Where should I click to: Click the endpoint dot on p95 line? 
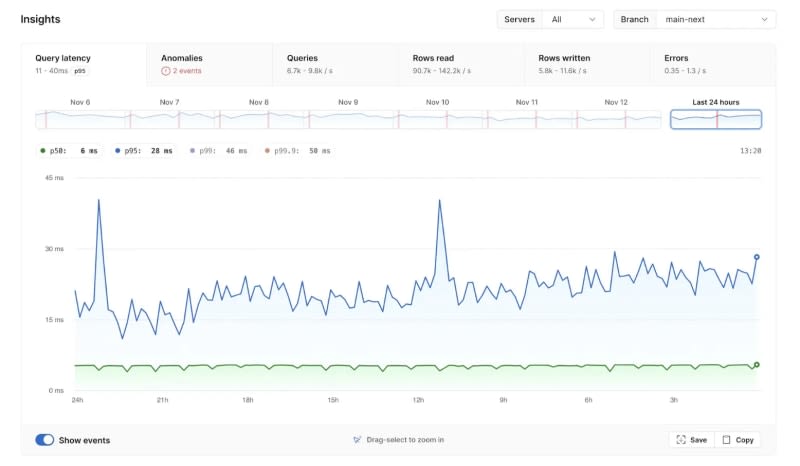[757, 257]
